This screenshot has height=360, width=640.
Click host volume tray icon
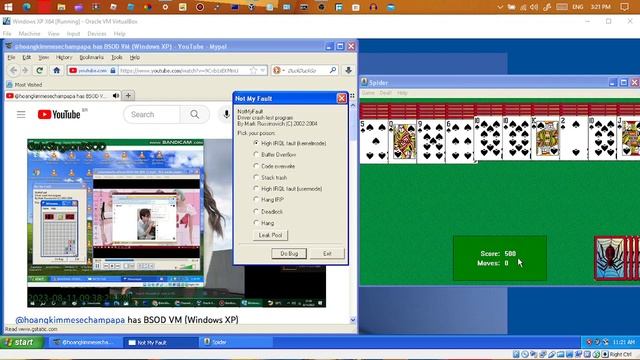tap(534, 7)
